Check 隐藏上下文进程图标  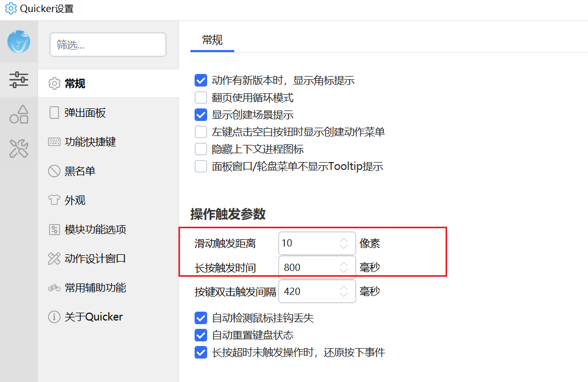pos(201,149)
